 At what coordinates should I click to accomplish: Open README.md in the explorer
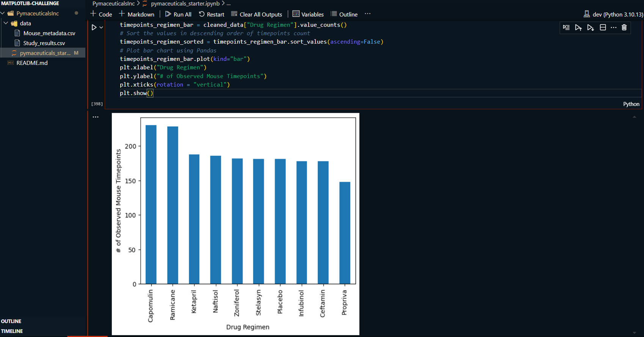32,63
